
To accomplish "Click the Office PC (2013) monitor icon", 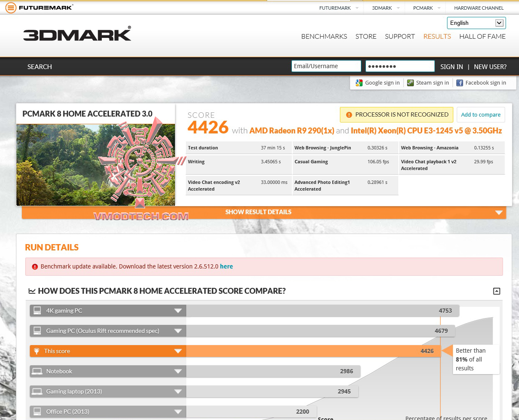I will (x=37, y=412).
